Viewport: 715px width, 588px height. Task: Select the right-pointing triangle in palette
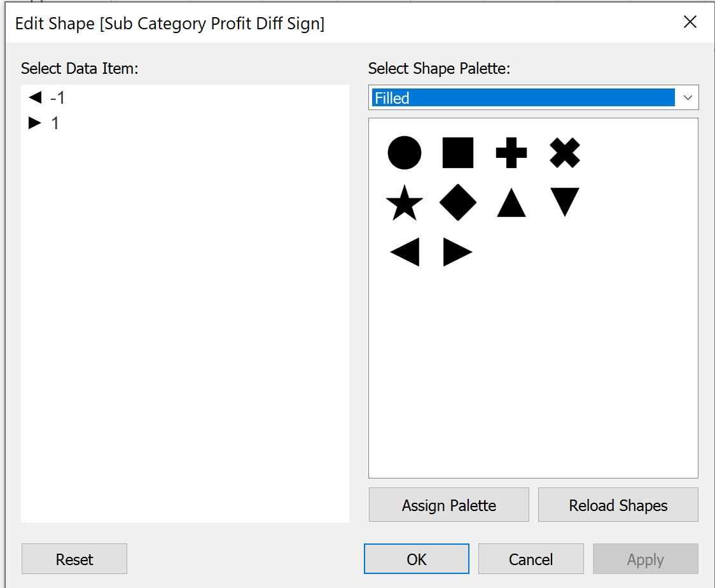click(458, 253)
